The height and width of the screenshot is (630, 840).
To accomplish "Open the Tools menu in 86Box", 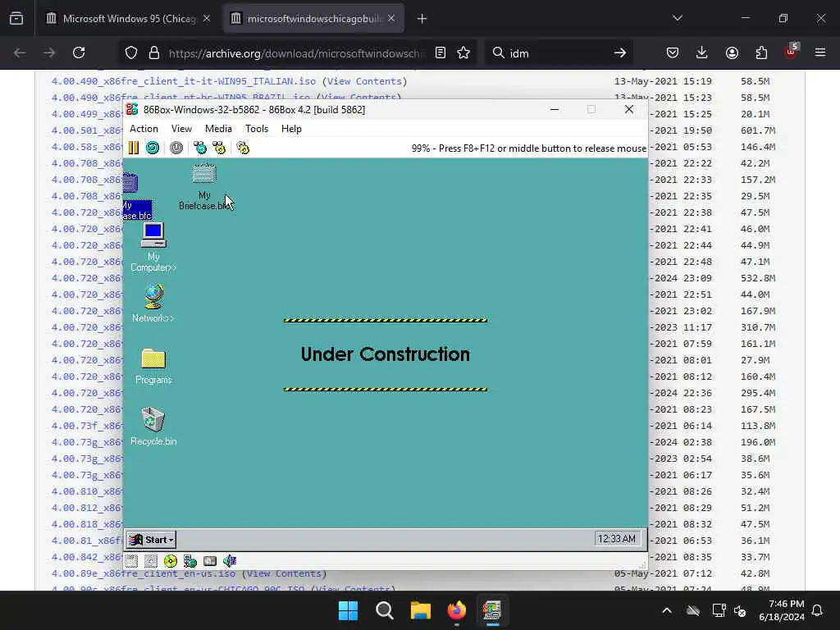I will [x=257, y=129].
